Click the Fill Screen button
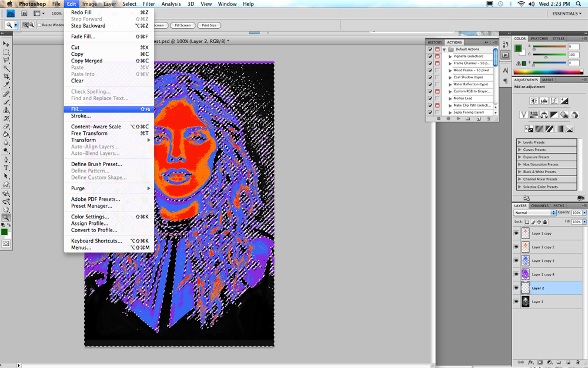This screenshot has width=588, height=368. (183, 25)
